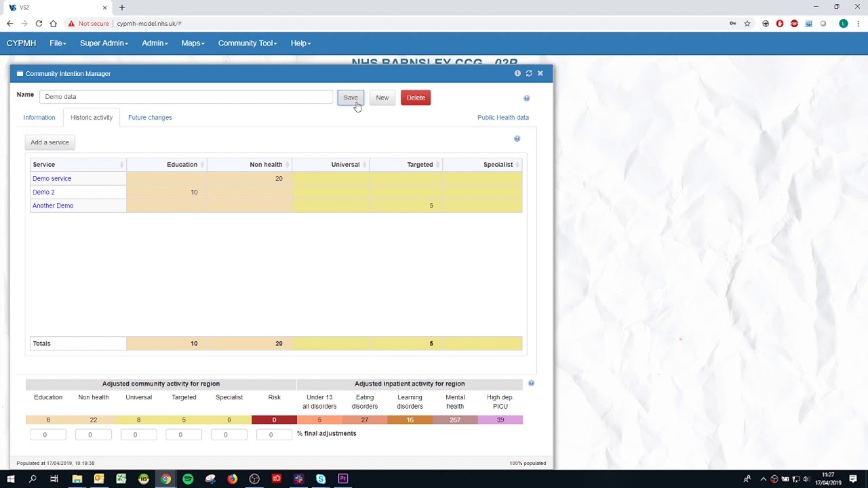Click the ABP extension icon
Image resolution: width=868 pixels, height=488 pixels.
tap(794, 24)
